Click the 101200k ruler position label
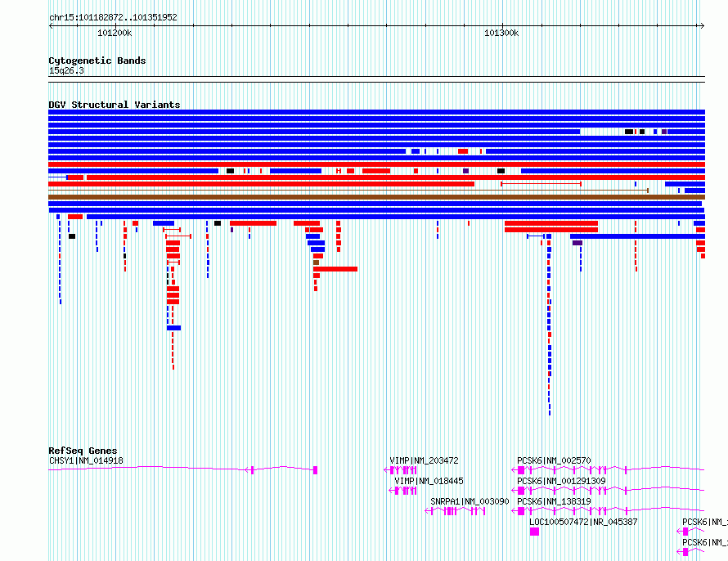The width and height of the screenshot is (728, 561). tap(115, 33)
